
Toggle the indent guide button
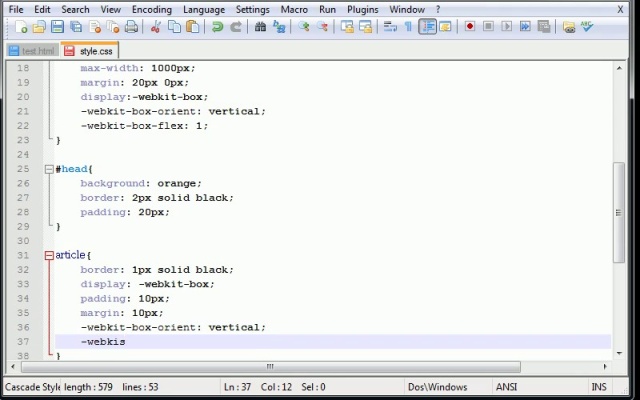click(427, 27)
